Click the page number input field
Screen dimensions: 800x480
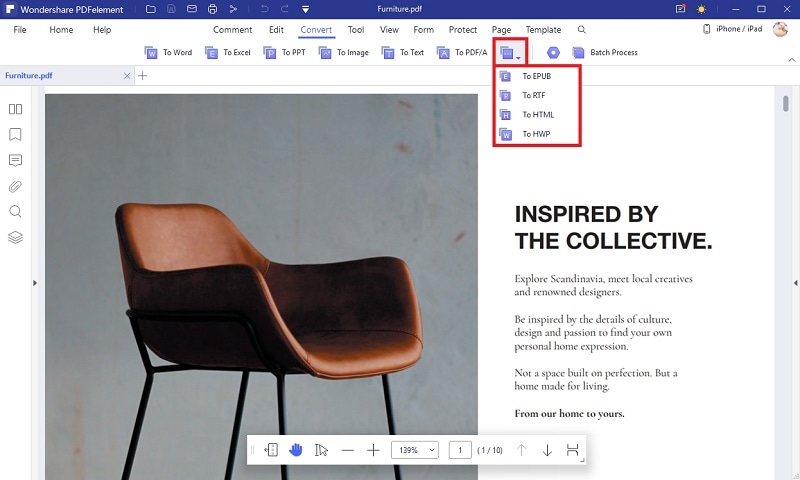tap(460, 450)
